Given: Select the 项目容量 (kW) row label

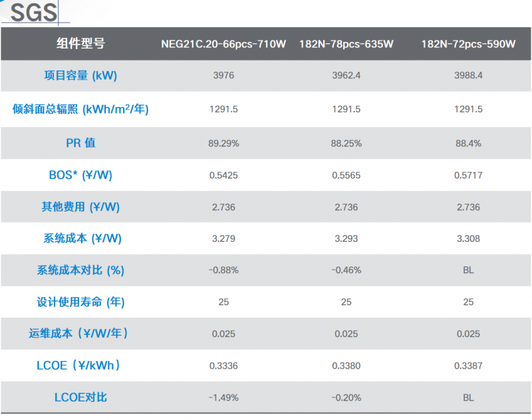Looking at the screenshot, I should click(80, 76).
